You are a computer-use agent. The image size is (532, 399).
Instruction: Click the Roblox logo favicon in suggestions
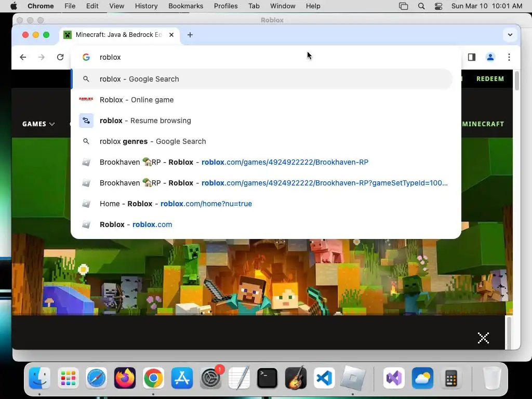click(86, 99)
